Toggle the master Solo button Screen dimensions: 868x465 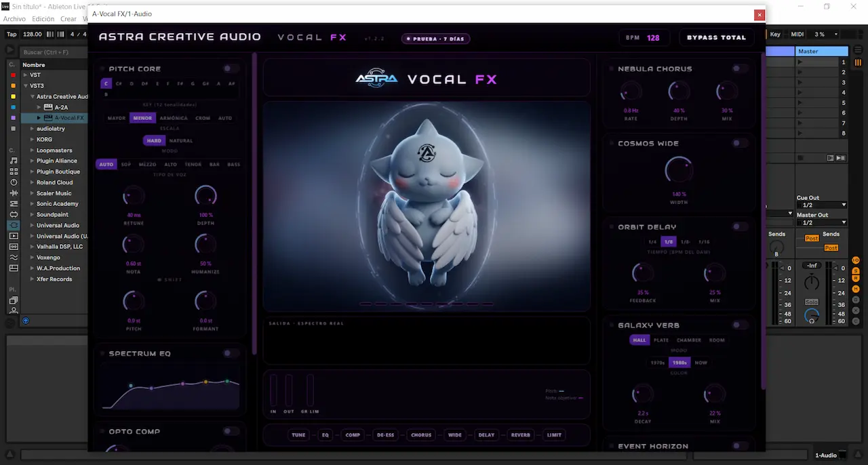click(811, 302)
